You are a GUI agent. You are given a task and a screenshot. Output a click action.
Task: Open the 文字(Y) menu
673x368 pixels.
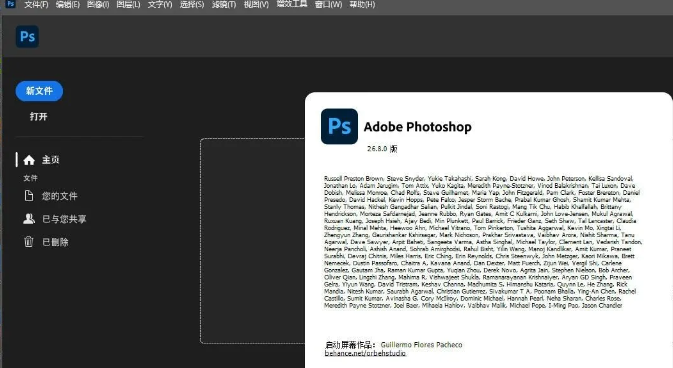tap(160, 5)
